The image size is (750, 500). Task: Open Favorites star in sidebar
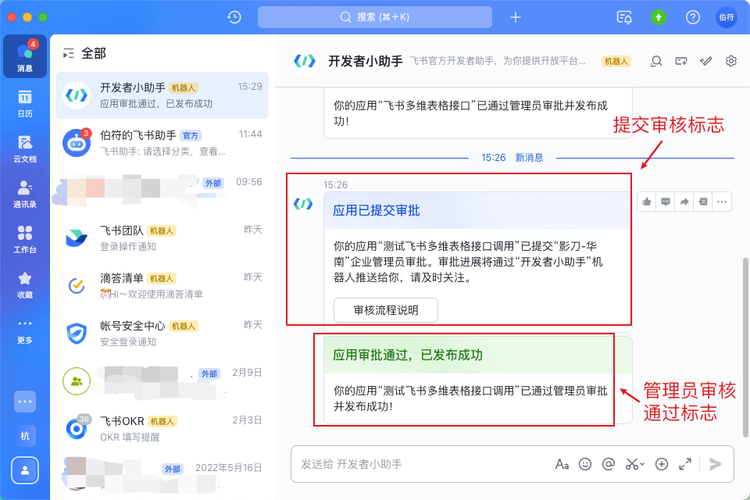coord(25,285)
